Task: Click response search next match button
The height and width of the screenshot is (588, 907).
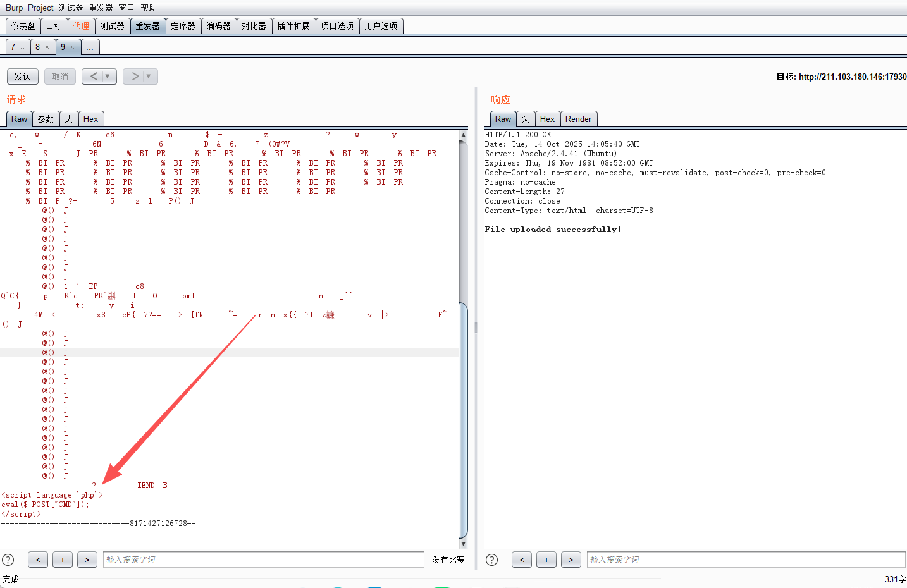Action: coord(571,560)
